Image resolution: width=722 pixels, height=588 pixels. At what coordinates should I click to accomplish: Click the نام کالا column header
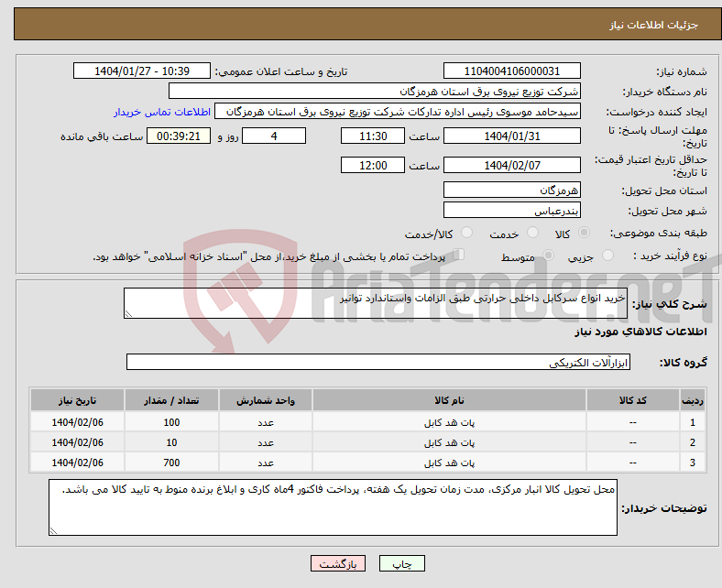[449, 400]
